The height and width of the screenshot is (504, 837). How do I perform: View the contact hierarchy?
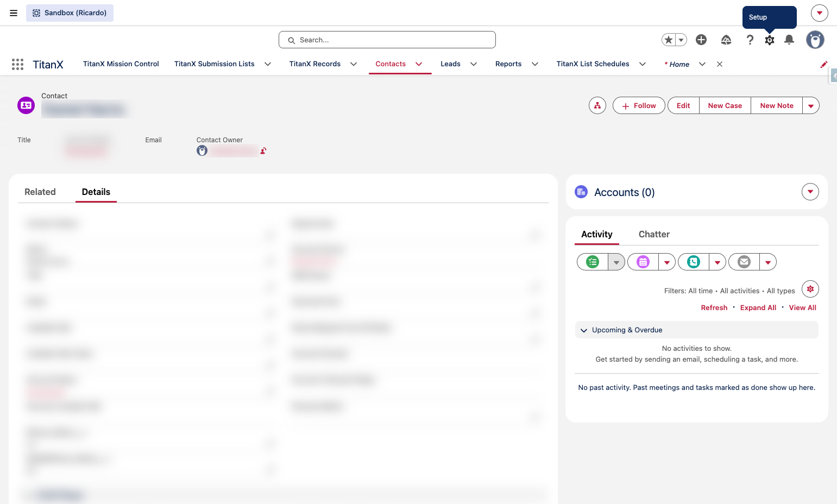tap(597, 105)
